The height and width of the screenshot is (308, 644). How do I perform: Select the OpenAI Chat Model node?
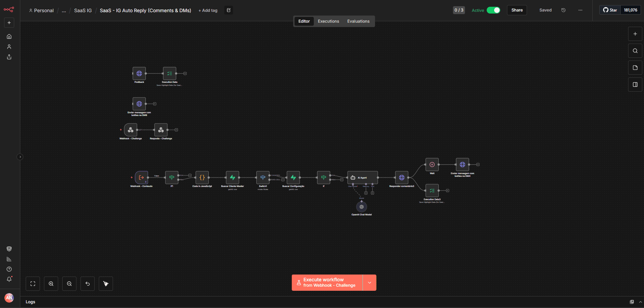[x=362, y=207]
